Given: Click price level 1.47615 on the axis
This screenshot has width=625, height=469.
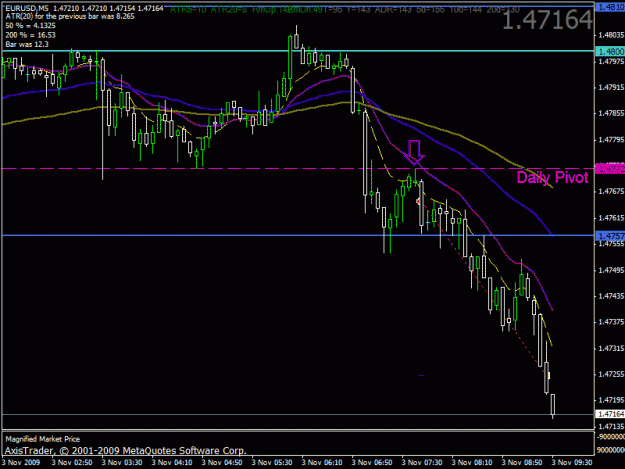Looking at the screenshot, I should pyautogui.click(x=611, y=218).
